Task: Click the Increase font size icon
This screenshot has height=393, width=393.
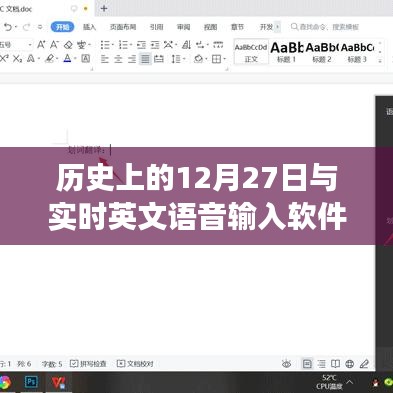Action: [41, 44]
